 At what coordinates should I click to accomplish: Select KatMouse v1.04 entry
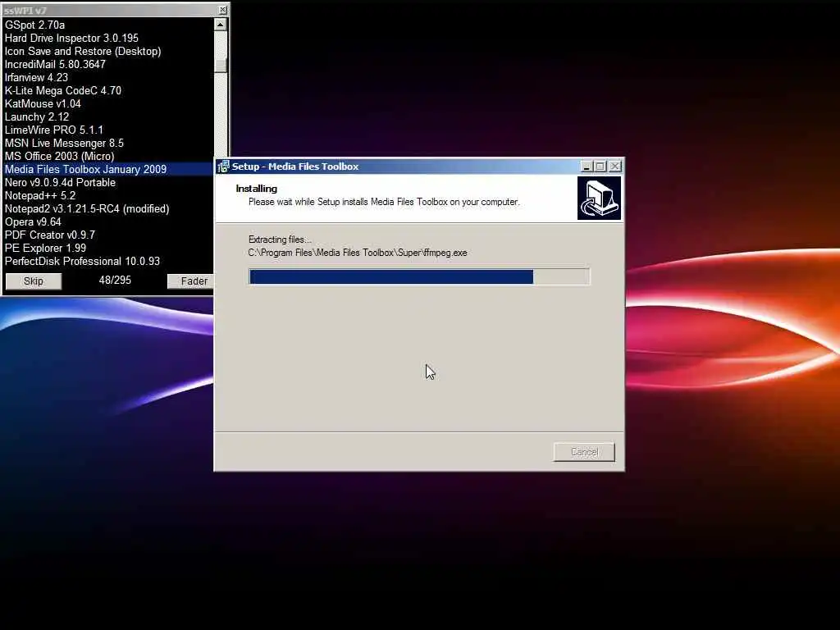coord(109,104)
